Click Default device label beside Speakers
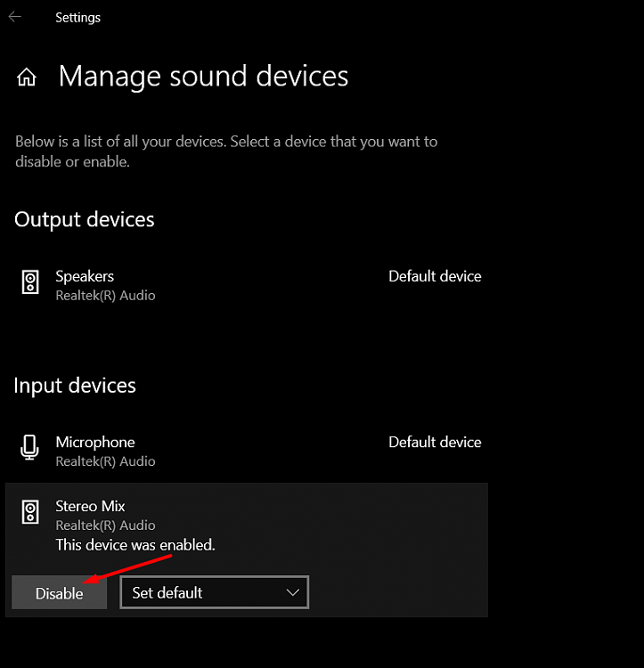 435,276
